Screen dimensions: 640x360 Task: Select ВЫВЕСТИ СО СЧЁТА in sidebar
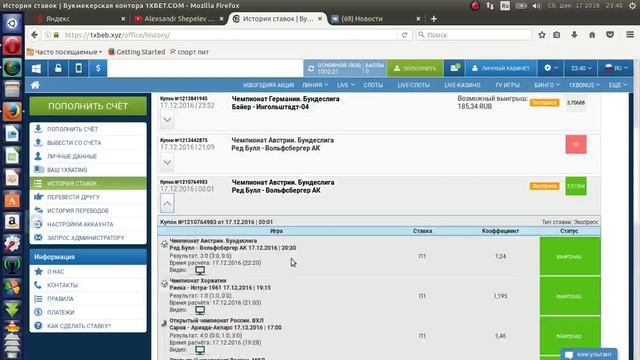tap(88, 142)
